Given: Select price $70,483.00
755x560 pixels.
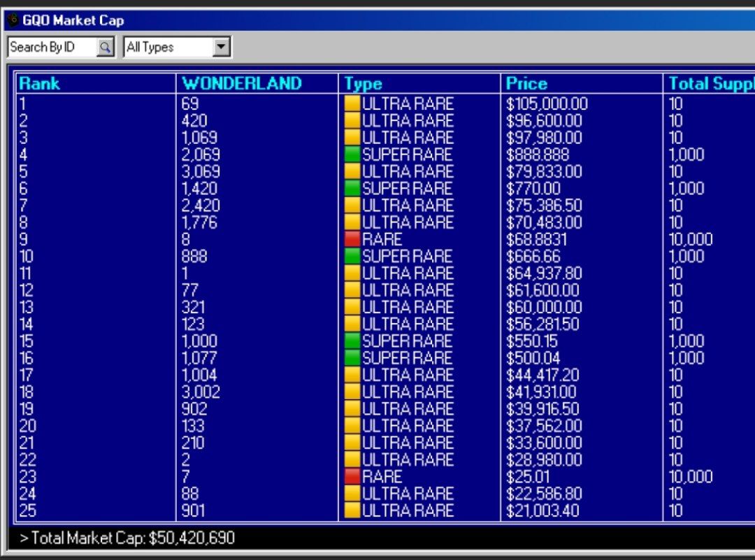Looking at the screenshot, I should click(x=544, y=222).
